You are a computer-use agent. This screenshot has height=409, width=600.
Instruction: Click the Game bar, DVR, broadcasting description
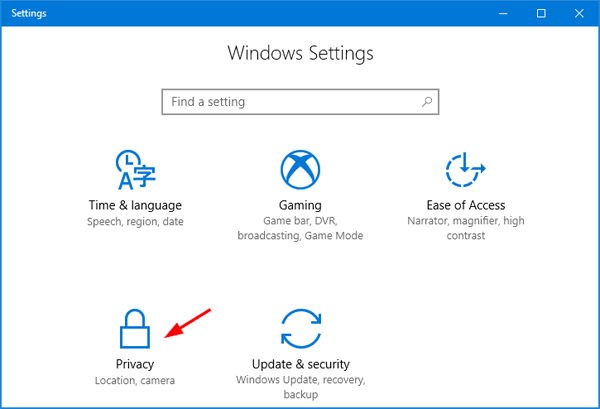click(300, 229)
